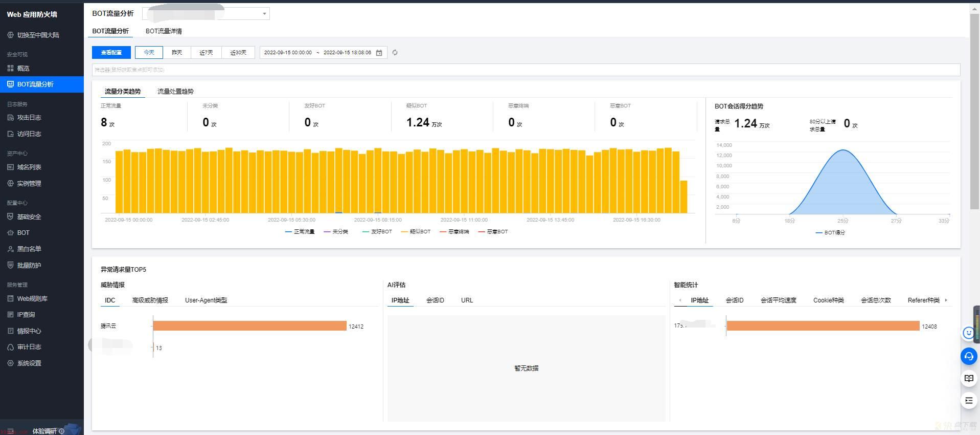Open the Referer种类 tab
980x435 pixels.
click(x=923, y=300)
